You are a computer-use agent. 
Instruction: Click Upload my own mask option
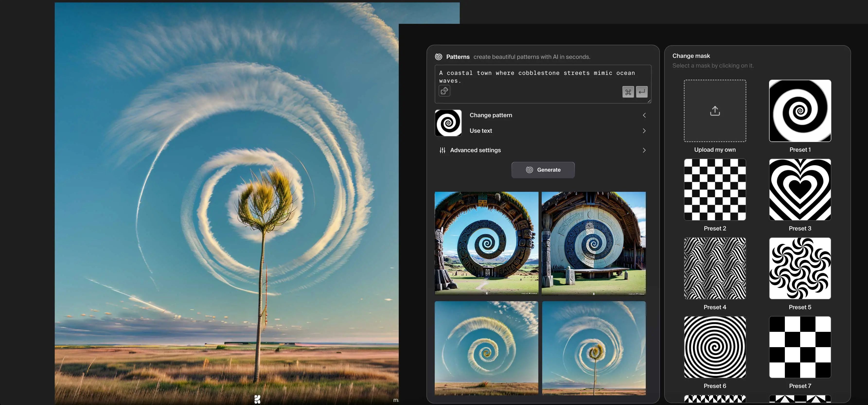(x=715, y=110)
